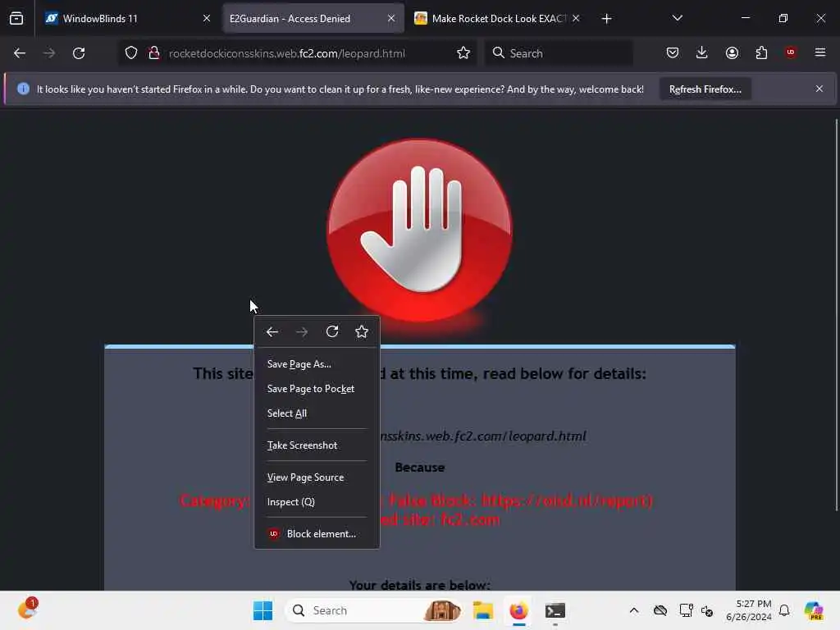Open Copilot Preview in the taskbar
840x630 pixels.
click(814, 610)
